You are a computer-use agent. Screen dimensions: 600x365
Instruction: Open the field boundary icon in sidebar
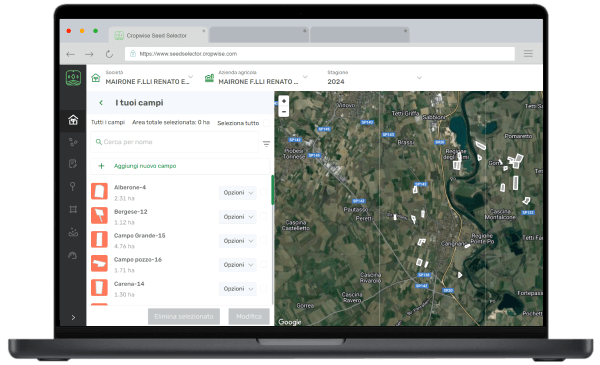pos(73,209)
